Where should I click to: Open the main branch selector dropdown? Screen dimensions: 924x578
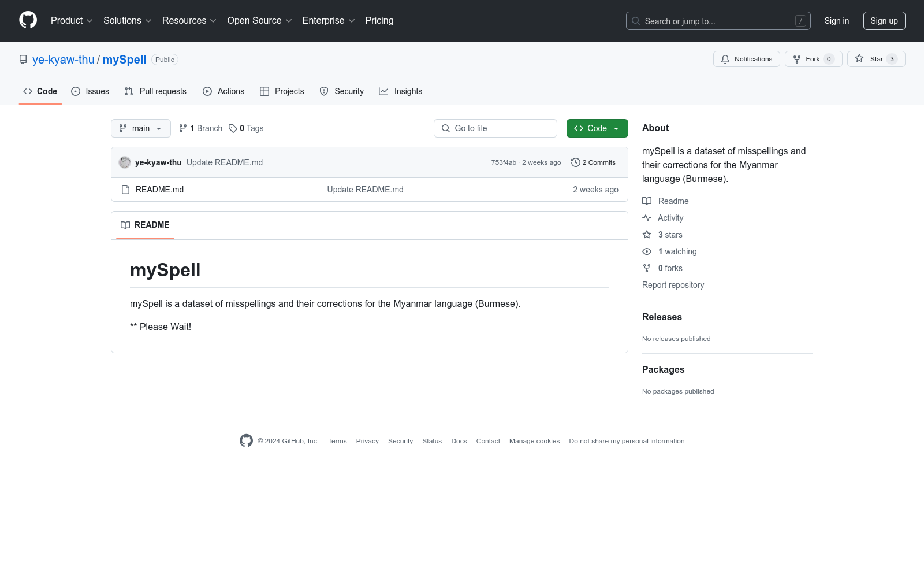141,128
